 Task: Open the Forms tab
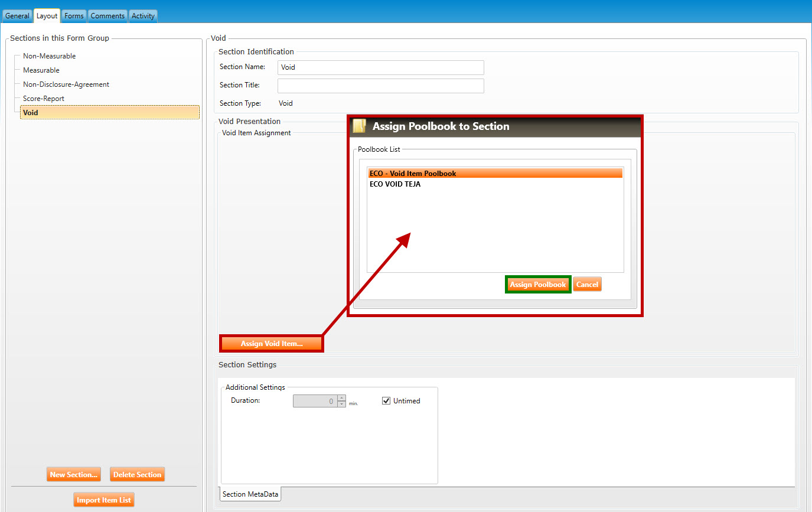(74, 16)
